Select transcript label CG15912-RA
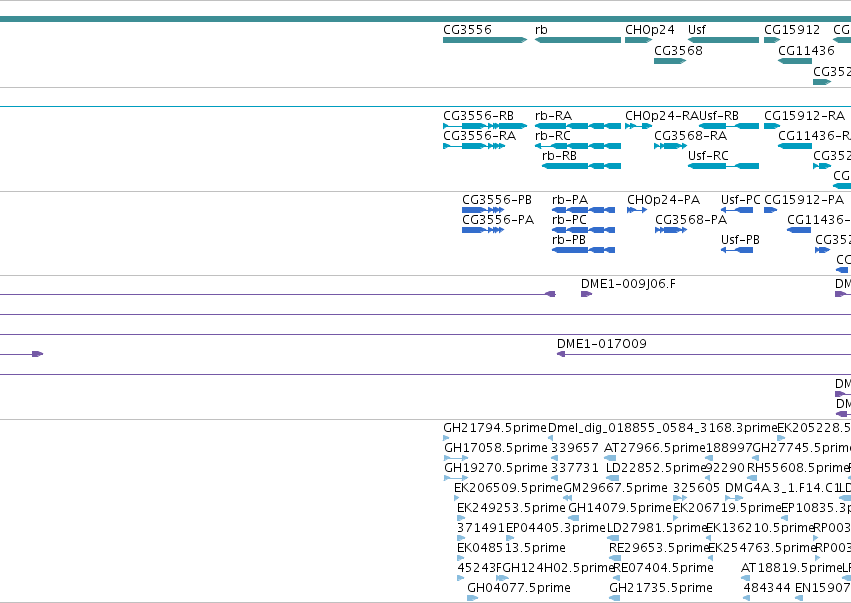Image resolution: width=851 pixels, height=603 pixels. coord(804,116)
